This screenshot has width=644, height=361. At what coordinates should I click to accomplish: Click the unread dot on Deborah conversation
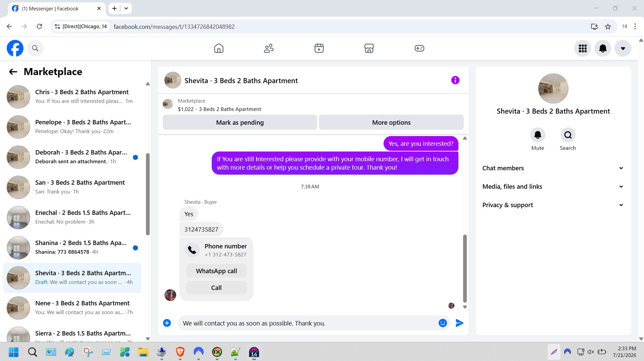(x=135, y=157)
